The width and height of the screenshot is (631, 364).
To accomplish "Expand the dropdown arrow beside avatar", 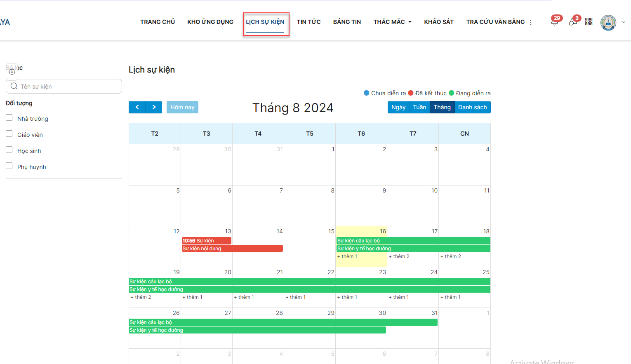I will (x=624, y=23).
